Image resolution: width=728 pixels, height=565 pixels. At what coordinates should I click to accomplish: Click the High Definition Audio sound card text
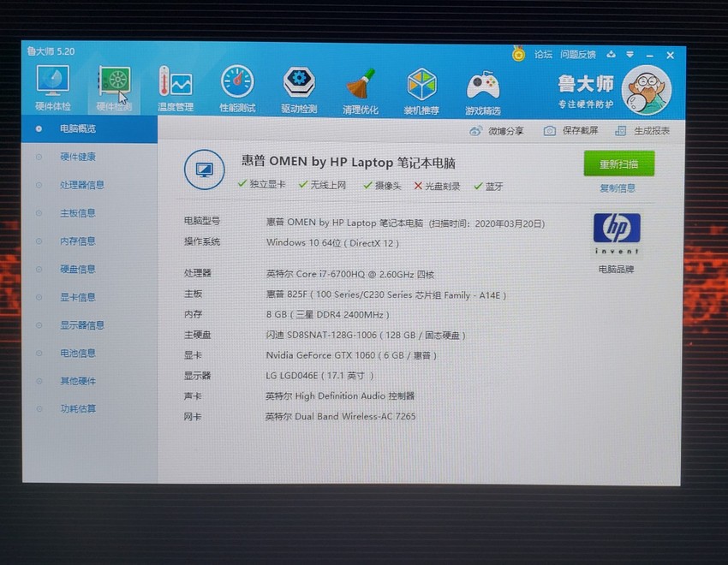pyautogui.click(x=340, y=396)
